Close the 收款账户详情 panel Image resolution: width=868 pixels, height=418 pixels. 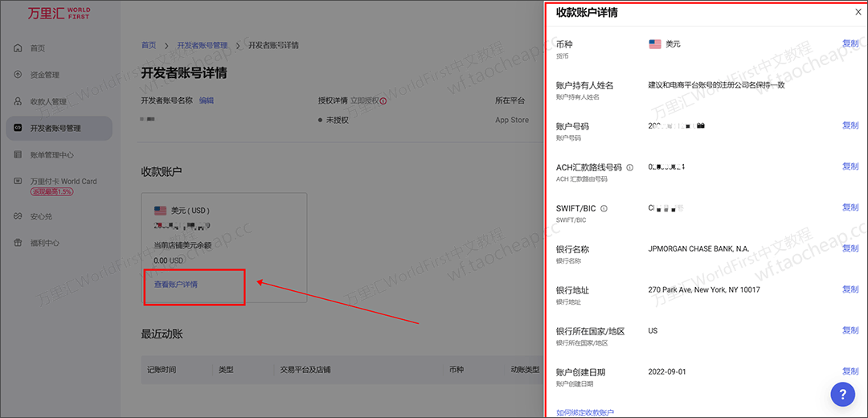pyautogui.click(x=858, y=13)
